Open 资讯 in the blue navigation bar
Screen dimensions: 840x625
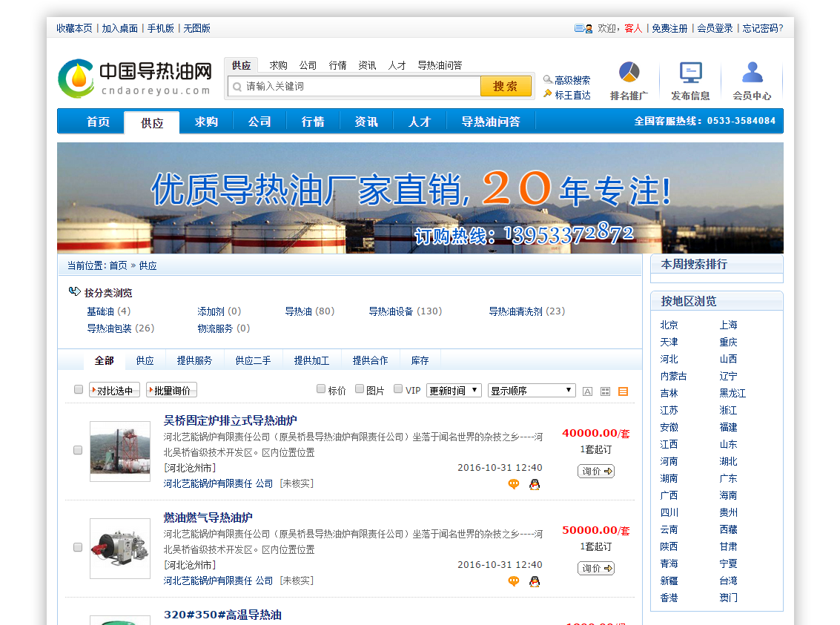[x=366, y=122]
